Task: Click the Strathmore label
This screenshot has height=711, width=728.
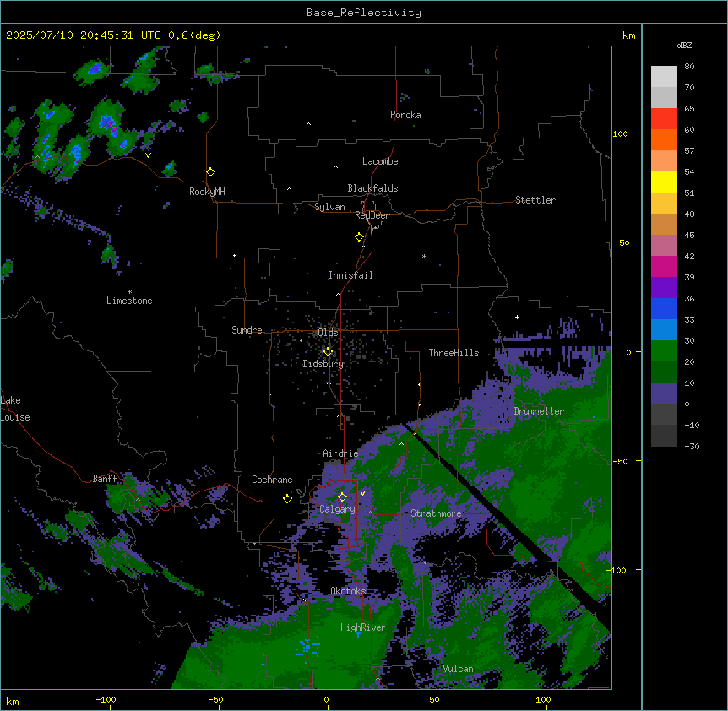Action: tap(436, 513)
